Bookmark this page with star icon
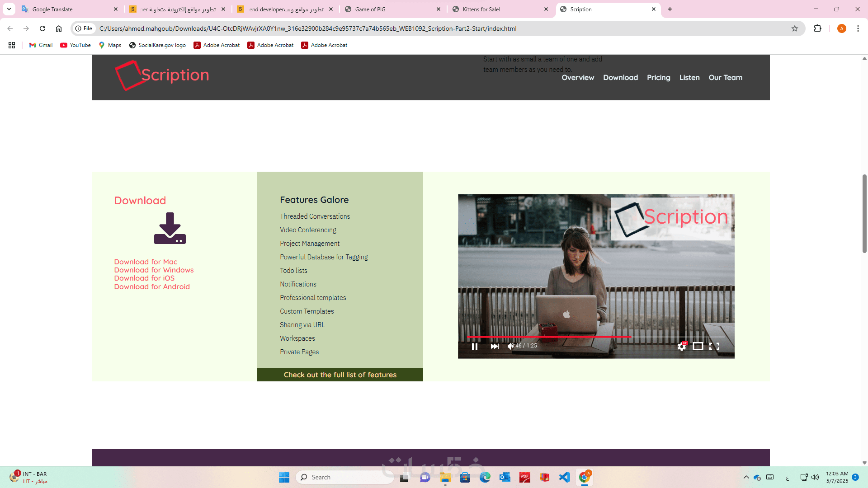This screenshot has height=488, width=868. pos(795,28)
